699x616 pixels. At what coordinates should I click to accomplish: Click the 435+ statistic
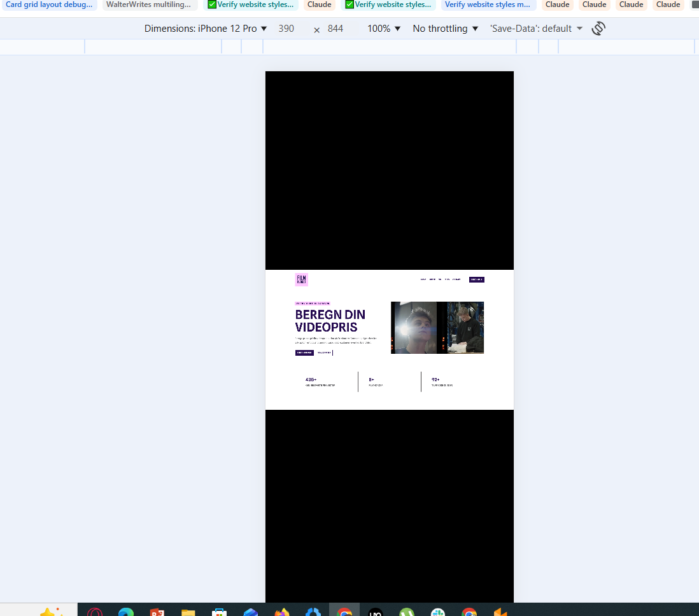coord(320,382)
